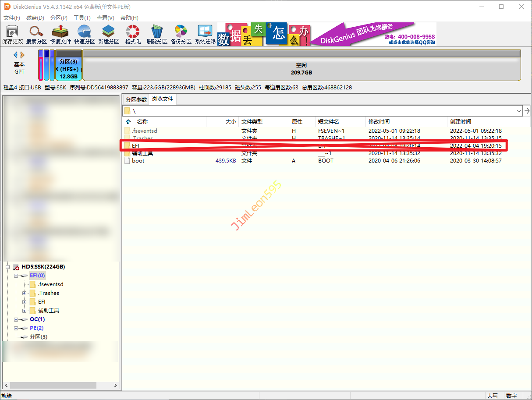The height and width of the screenshot is (400, 532).
Task: Click the 删除分区 delete partition icon
Action: click(157, 34)
